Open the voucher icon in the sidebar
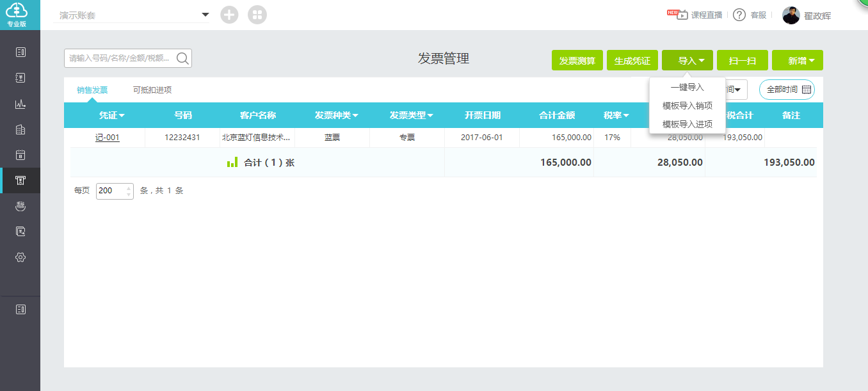The height and width of the screenshot is (391, 868). (20, 51)
